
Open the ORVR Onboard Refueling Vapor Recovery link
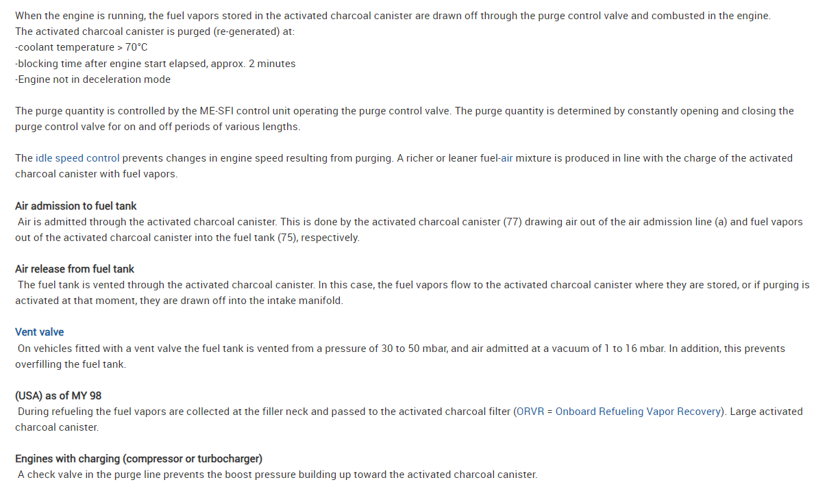(619, 412)
